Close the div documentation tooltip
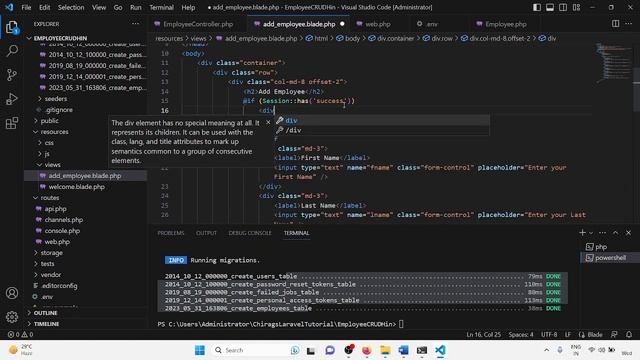Viewport: 640px width, 360px height. point(268,122)
